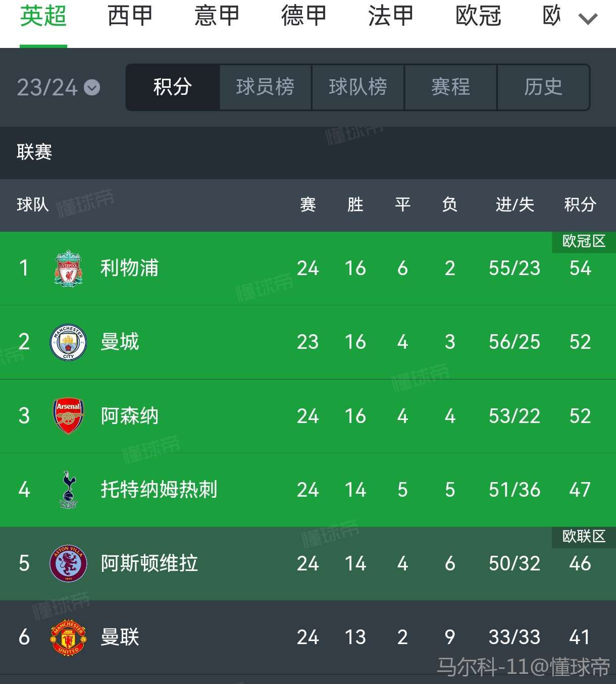Switch to the 西甲 league tab
Screen dimensions: 616x684
coord(130,16)
